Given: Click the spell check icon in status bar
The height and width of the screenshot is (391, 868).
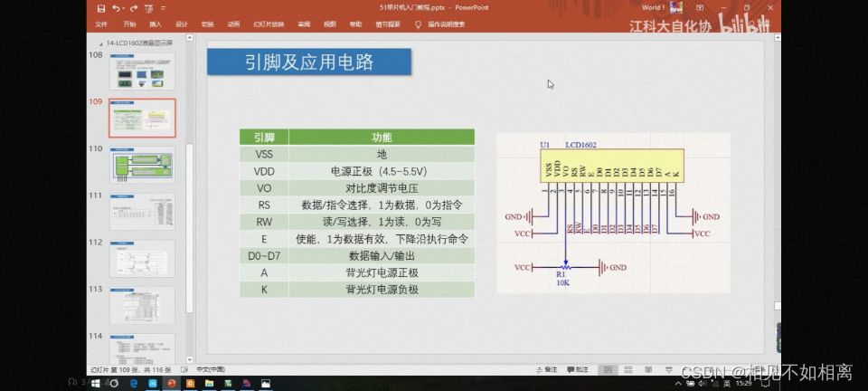Looking at the screenshot, I should point(184,369).
